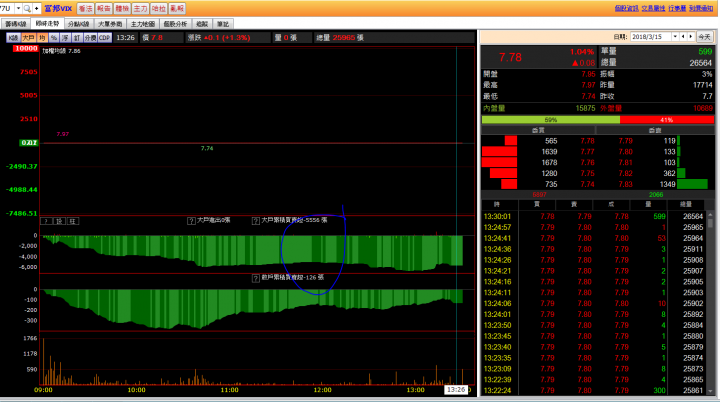
Task: Toggle the % percent display button
Action: [54, 38]
